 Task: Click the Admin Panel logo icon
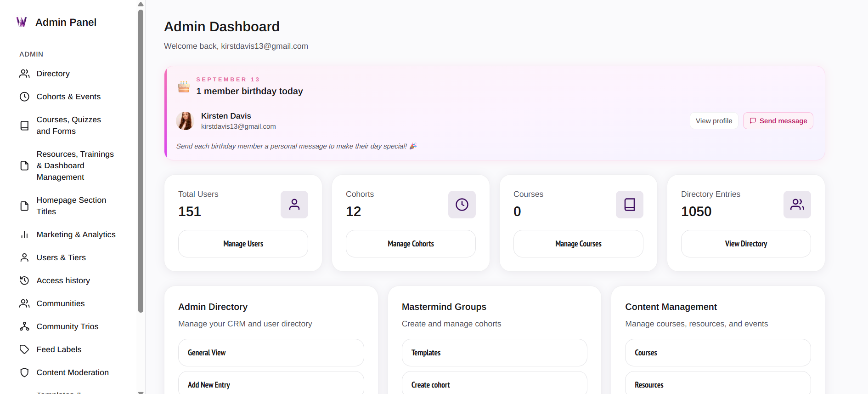pos(22,22)
